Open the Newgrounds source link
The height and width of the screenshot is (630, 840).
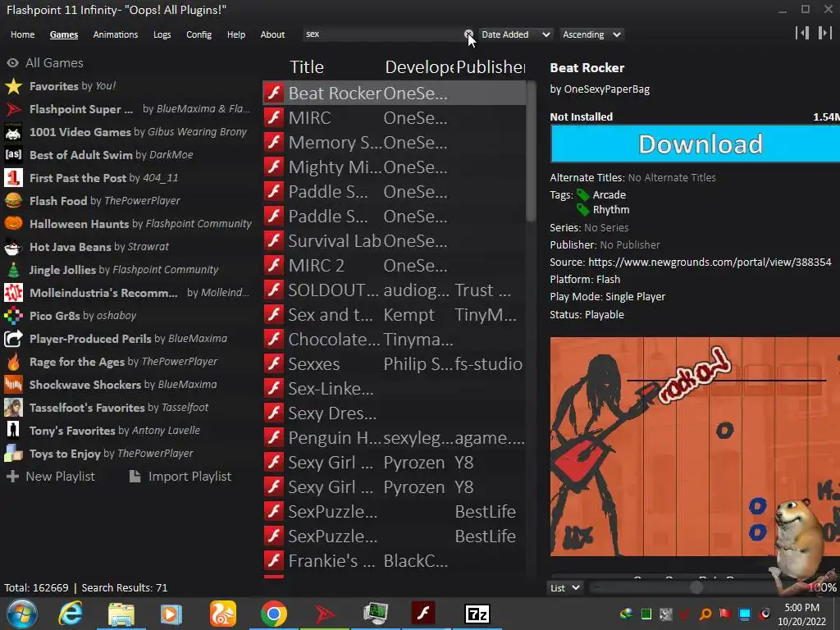tap(710, 262)
